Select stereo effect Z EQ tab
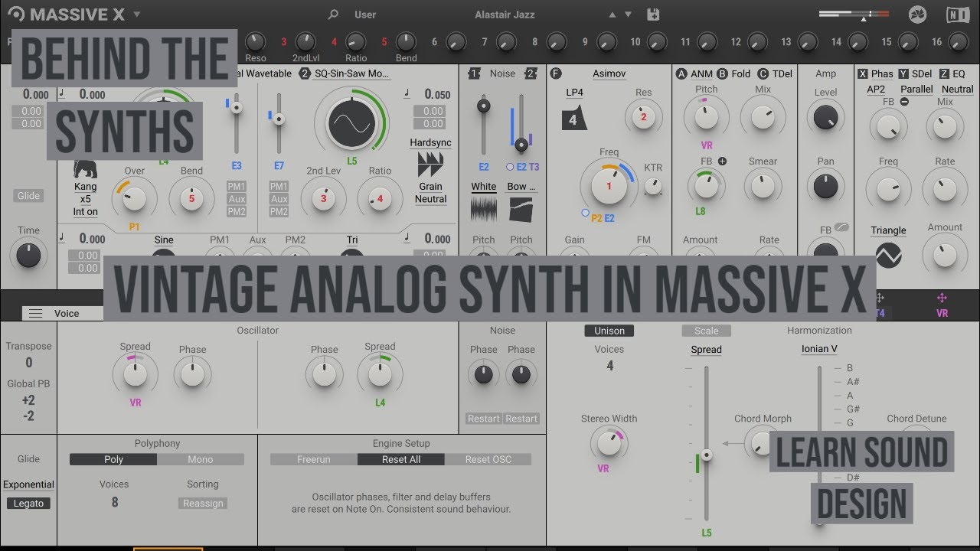980x551 pixels. click(952, 73)
